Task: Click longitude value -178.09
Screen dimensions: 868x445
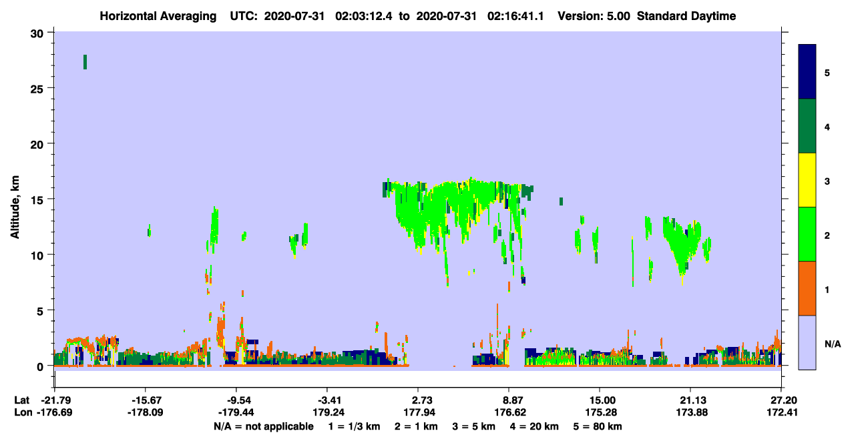Action: coord(146,412)
